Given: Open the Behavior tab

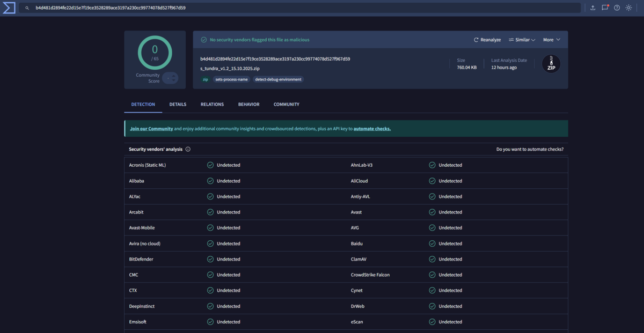Looking at the screenshot, I should coord(248,105).
